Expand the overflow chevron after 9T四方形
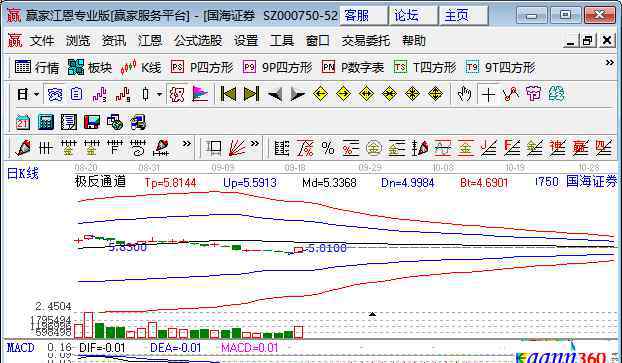 tap(610, 63)
